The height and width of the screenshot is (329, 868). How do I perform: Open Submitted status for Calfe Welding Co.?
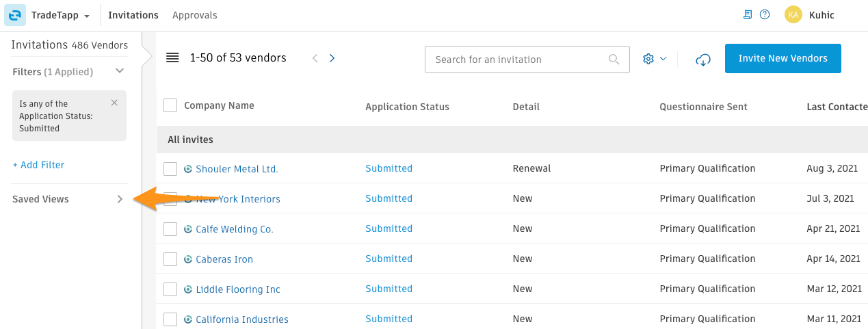[x=389, y=228]
